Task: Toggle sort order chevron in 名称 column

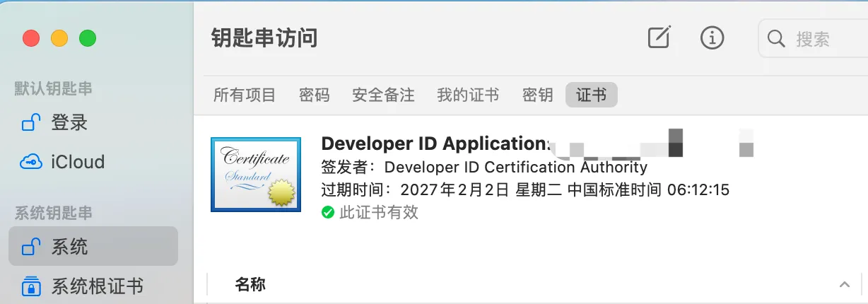Action: pyautogui.click(x=844, y=285)
